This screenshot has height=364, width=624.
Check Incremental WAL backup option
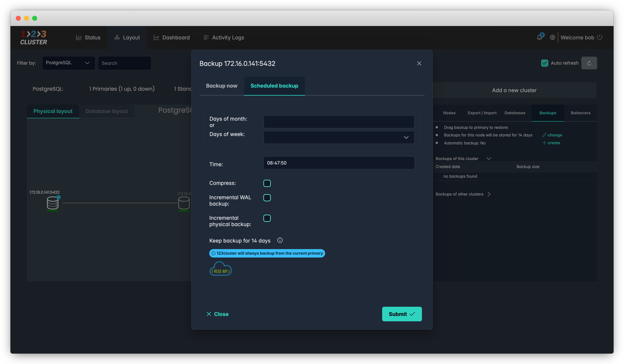tap(267, 198)
